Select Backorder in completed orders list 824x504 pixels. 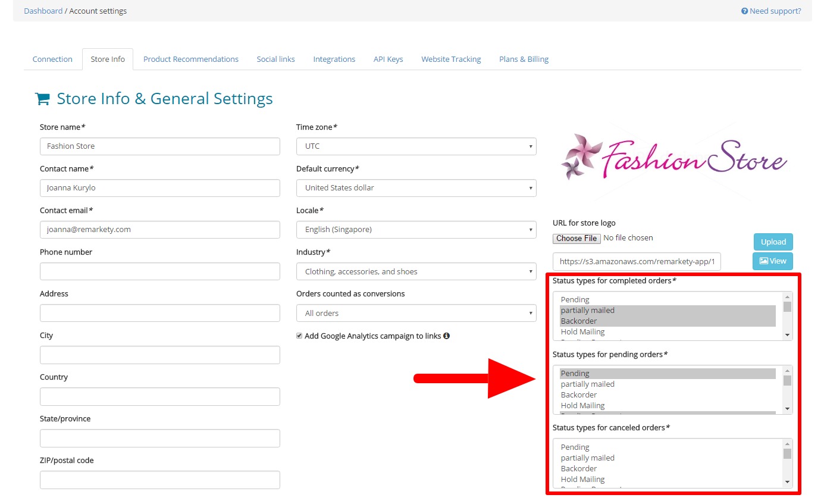tap(668, 321)
